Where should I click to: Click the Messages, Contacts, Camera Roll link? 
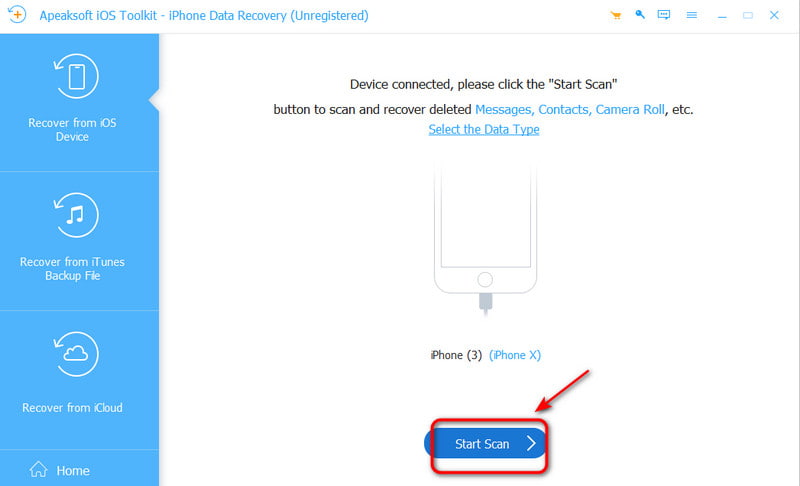(569, 110)
